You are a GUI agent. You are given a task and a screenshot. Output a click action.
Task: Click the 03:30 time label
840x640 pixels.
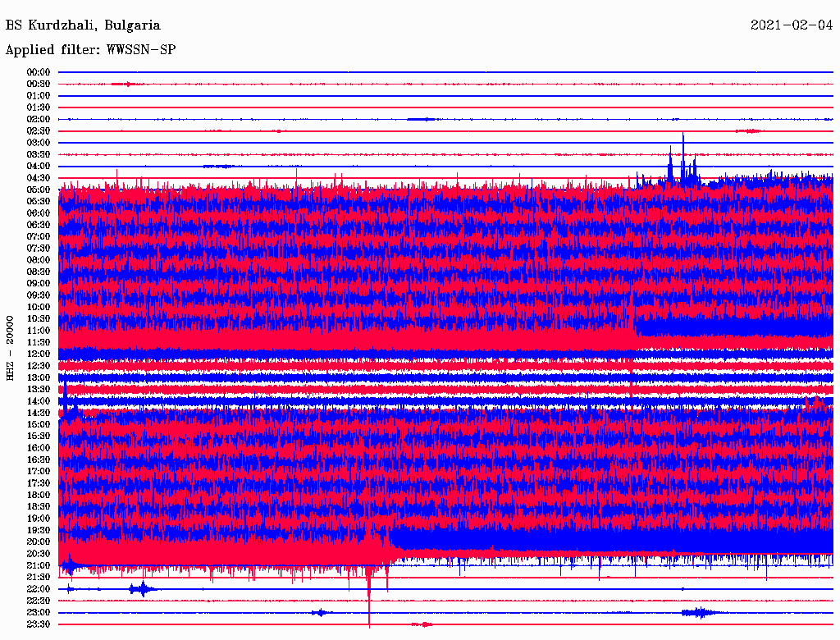[x=39, y=154]
